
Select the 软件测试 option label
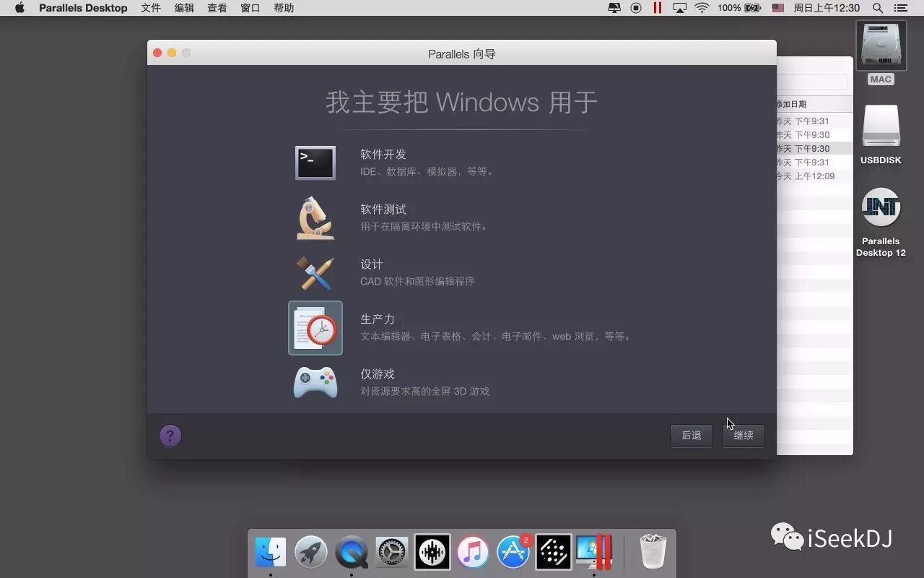click(x=383, y=210)
